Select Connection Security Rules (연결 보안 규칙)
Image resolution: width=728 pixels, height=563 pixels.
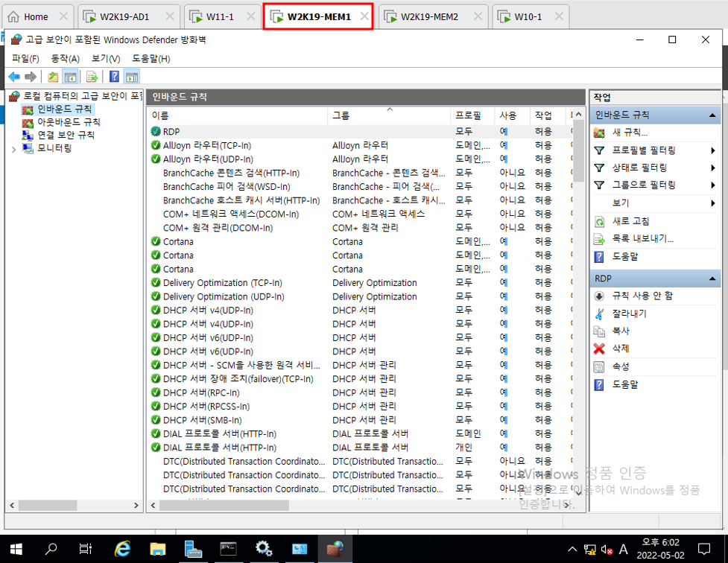click(x=66, y=135)
